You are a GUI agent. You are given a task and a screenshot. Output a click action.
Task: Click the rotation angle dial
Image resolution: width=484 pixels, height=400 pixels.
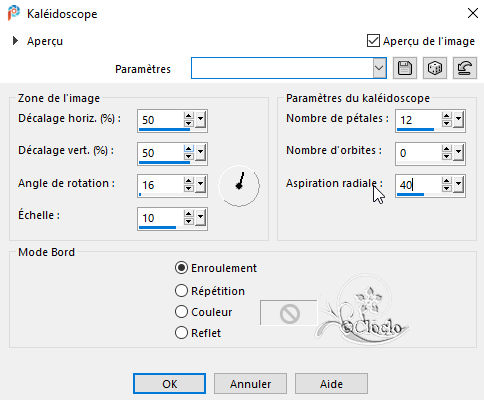[x=239, y=186]
